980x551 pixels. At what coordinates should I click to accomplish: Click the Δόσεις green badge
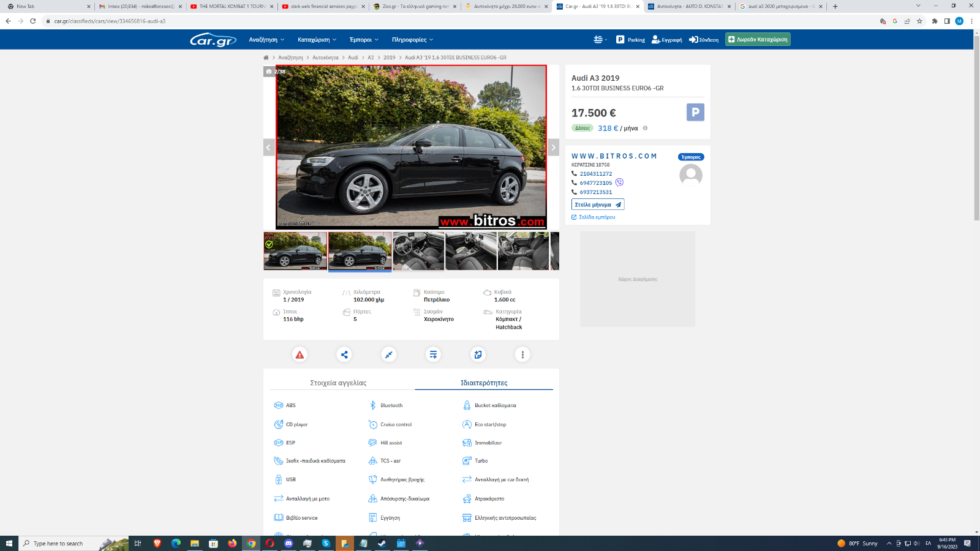pos(582,128)
